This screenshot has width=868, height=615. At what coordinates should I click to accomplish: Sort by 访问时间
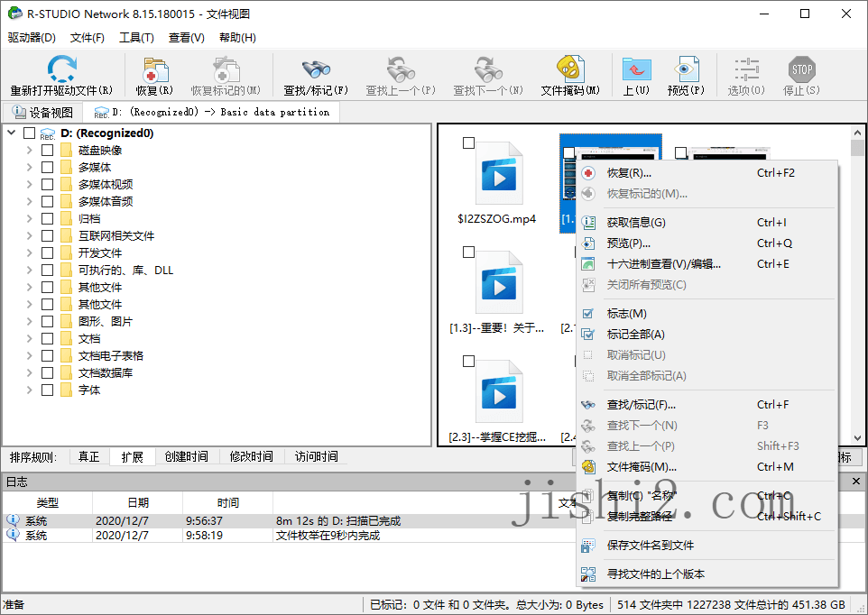coord(317,457)
